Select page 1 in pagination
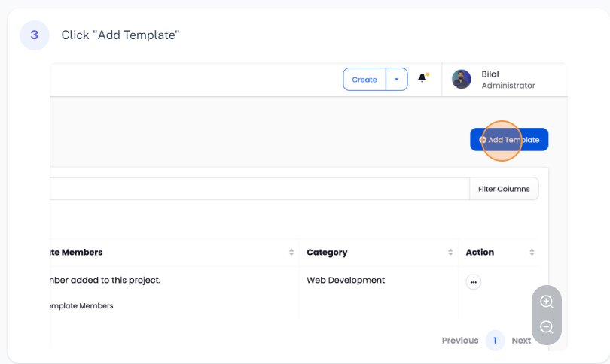Screen dimensions: 610x364 [495, 341]
